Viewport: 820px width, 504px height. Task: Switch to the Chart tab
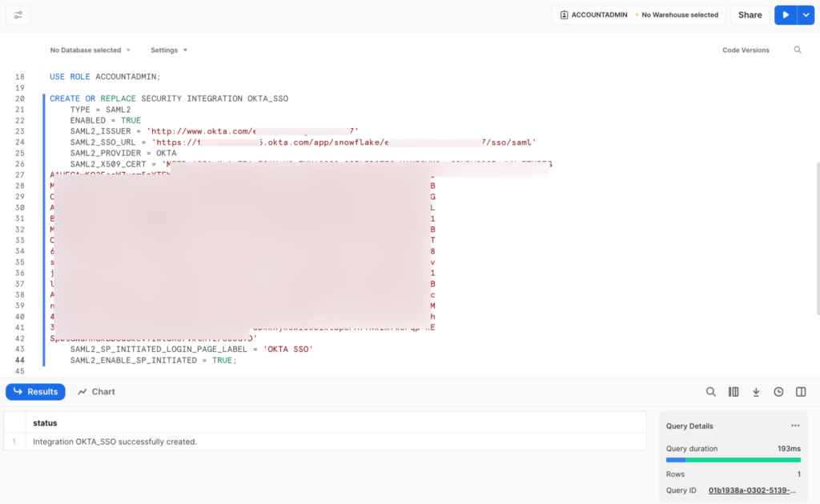(96, 391)
